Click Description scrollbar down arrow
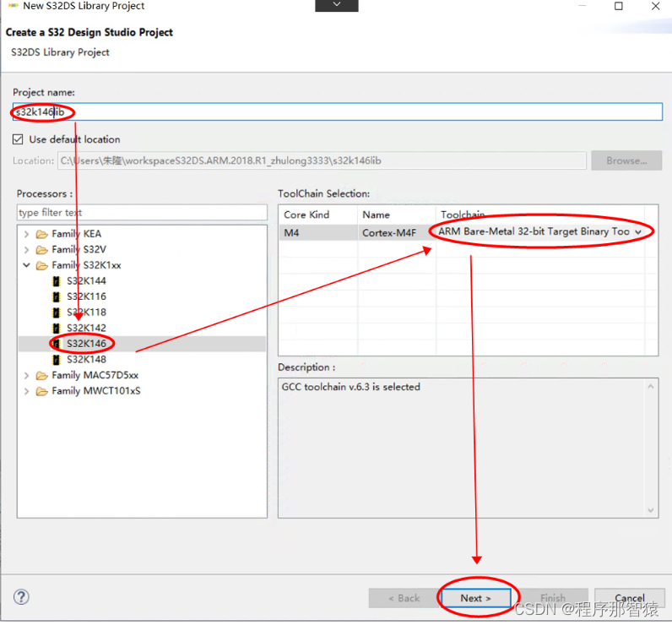 click(651, 510)
